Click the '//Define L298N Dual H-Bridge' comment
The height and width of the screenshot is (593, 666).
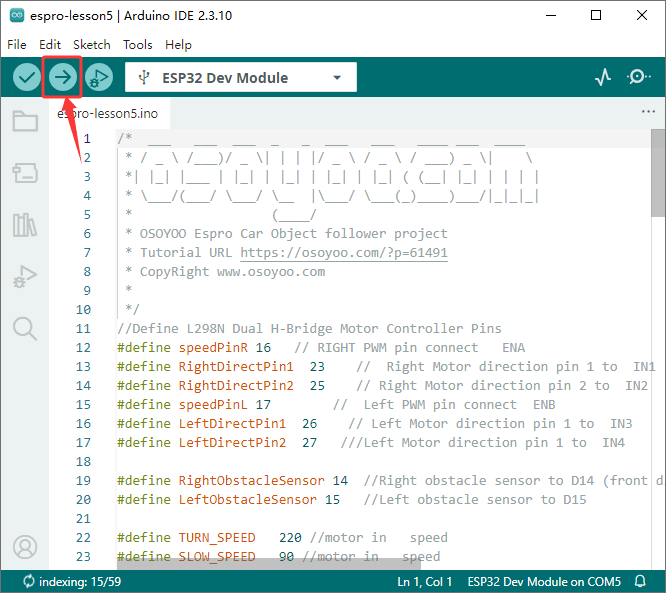point(309,329)
